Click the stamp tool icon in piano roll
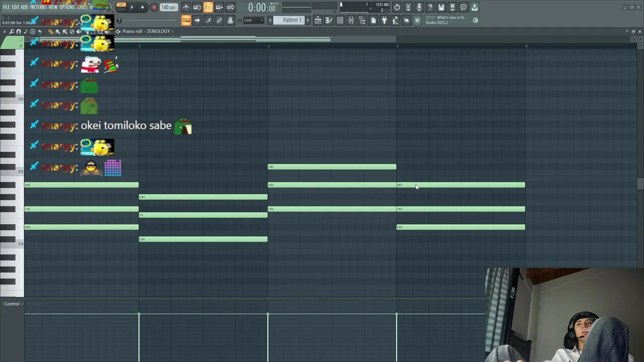 [x=33, y=32]
